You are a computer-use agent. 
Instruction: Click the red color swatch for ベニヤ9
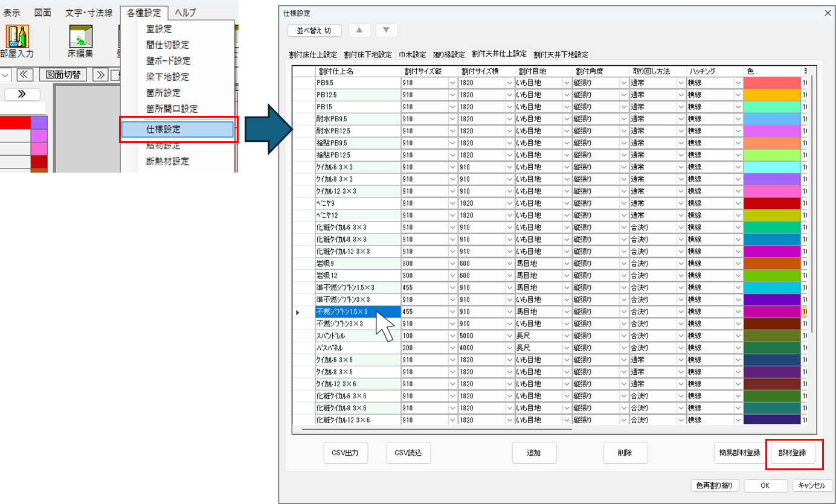[x=771, y=203]
